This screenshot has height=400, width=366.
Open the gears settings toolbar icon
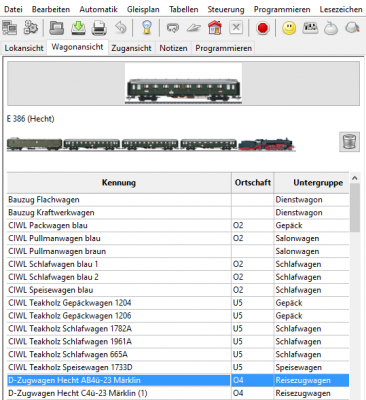pos(31,28)
